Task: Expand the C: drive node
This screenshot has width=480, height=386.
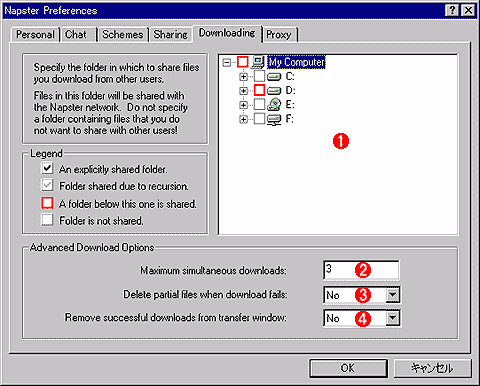Action: pos(243,77)
